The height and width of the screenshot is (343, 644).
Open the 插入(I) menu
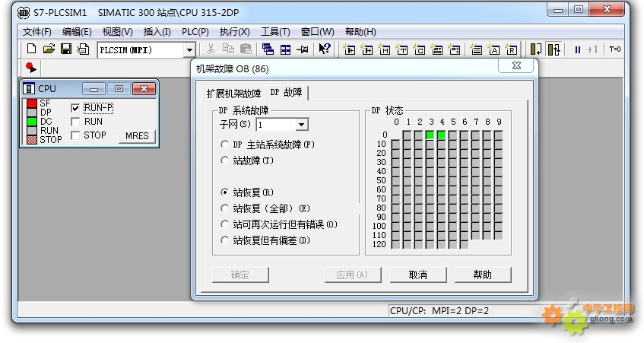[x=157, y=32]
